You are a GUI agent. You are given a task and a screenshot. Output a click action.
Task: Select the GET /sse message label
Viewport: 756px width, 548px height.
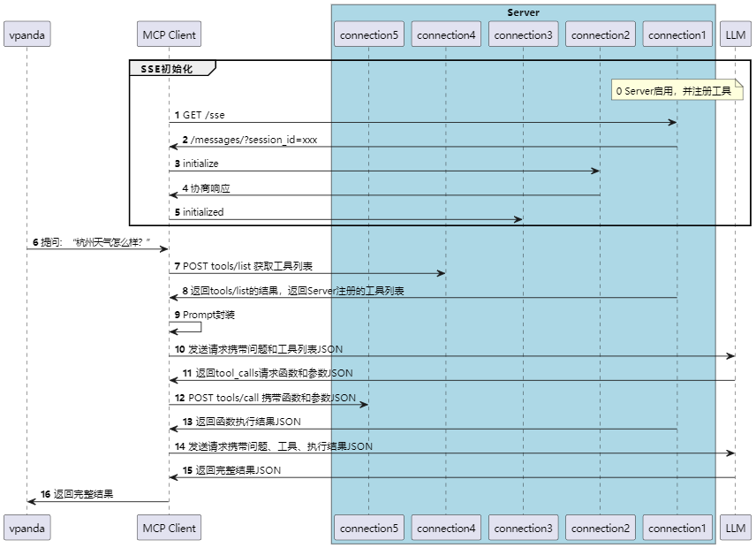click(x=203, y=115)
